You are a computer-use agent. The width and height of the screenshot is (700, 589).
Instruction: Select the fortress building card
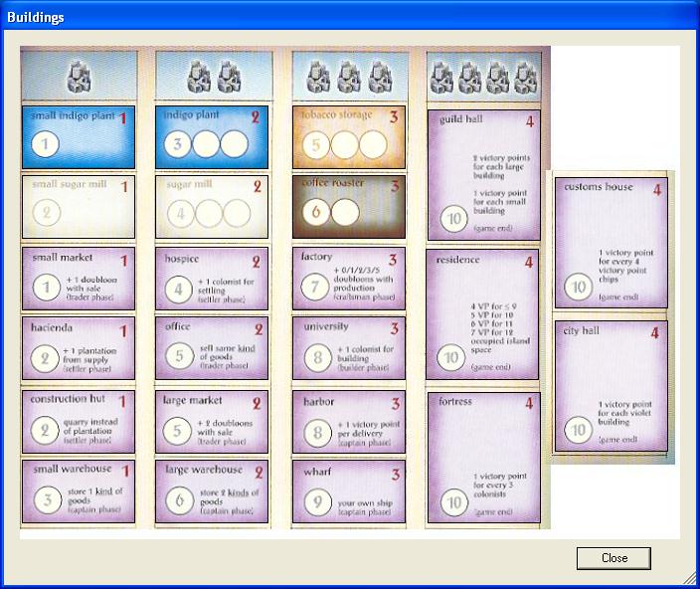tap(483, 458)
